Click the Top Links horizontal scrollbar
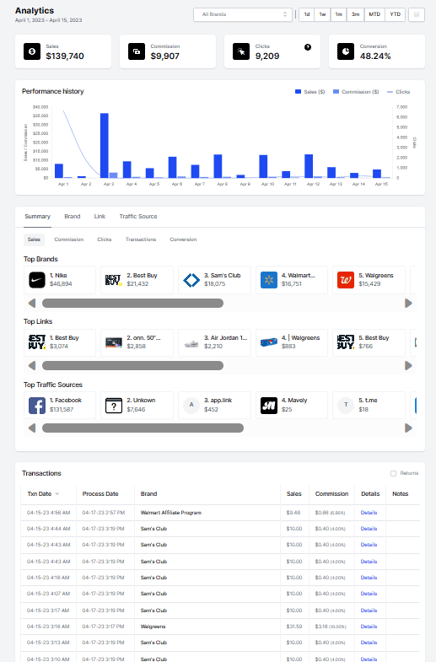The height and width of the screenshot is (662, 436). tap(133, 366)
